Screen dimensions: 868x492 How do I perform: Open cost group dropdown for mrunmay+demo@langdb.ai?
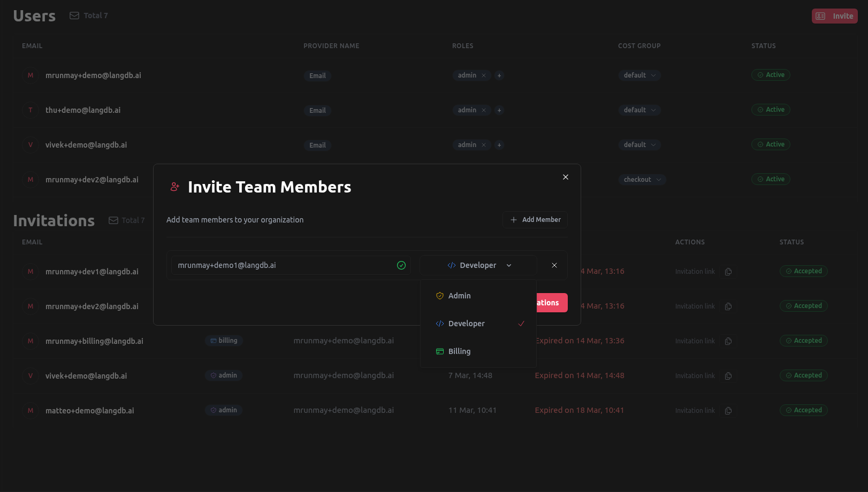[639, 75]
